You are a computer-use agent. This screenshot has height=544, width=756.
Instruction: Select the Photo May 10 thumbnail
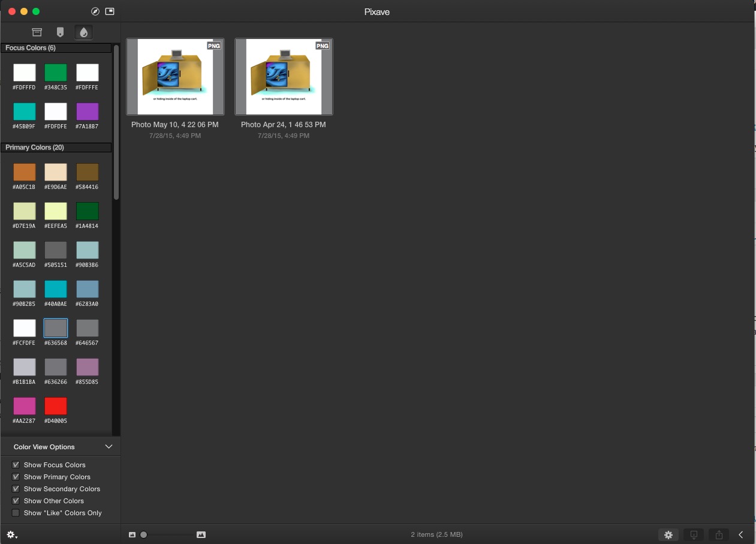pos(175,77)
